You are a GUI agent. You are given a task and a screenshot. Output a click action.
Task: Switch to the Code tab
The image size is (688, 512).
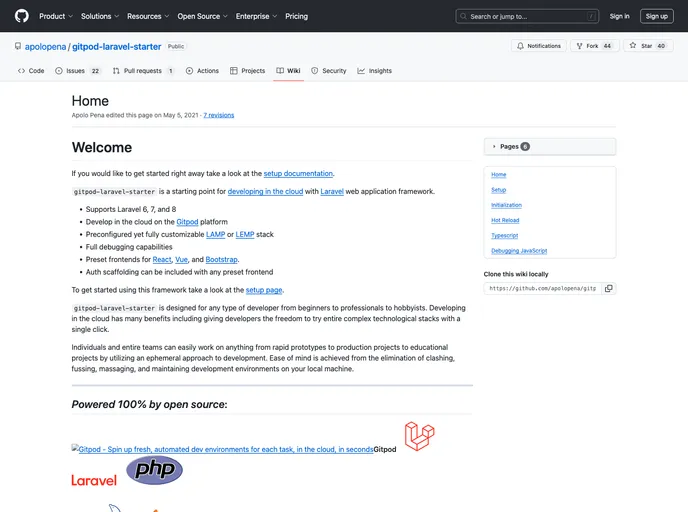coord(31,71)
